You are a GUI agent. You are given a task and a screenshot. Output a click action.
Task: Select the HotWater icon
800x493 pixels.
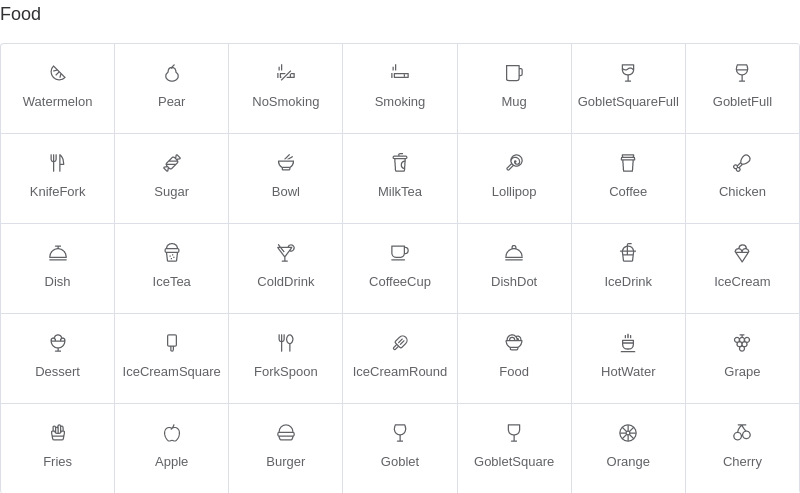click(x=628, y=343)
